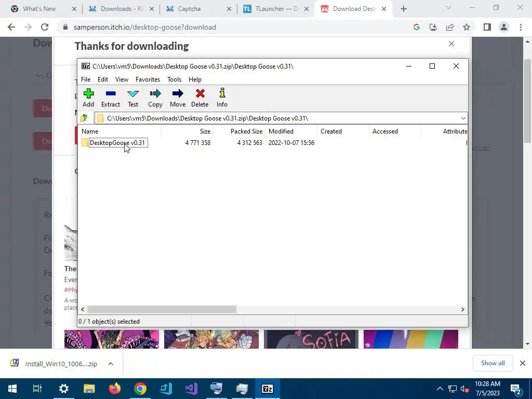Viewport: 532px width, 399px height.
Task: Select the Copy toolbar icon
Action: 155,98
